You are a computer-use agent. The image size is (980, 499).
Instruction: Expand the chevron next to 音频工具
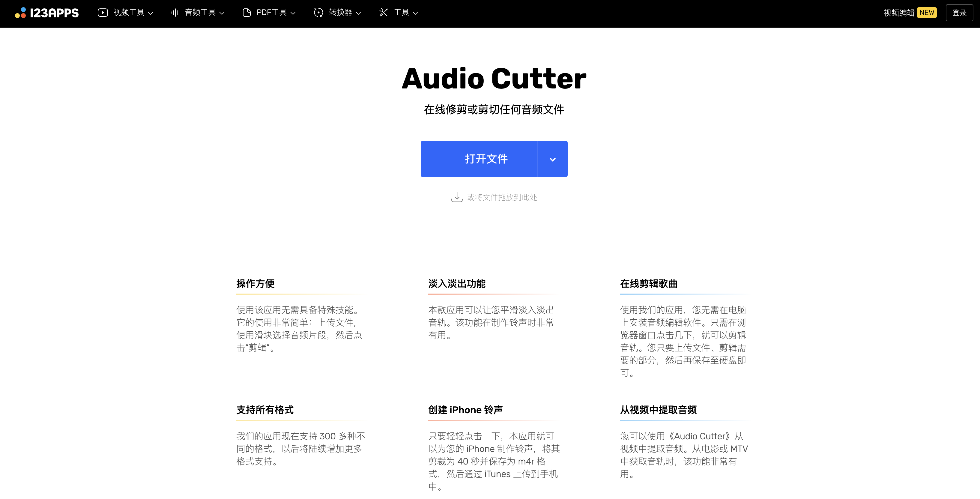tap(222, 13)
